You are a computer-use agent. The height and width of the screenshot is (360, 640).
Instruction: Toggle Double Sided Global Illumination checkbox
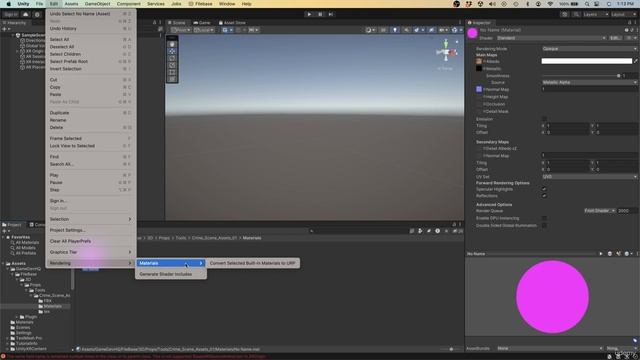coord(544,225)
